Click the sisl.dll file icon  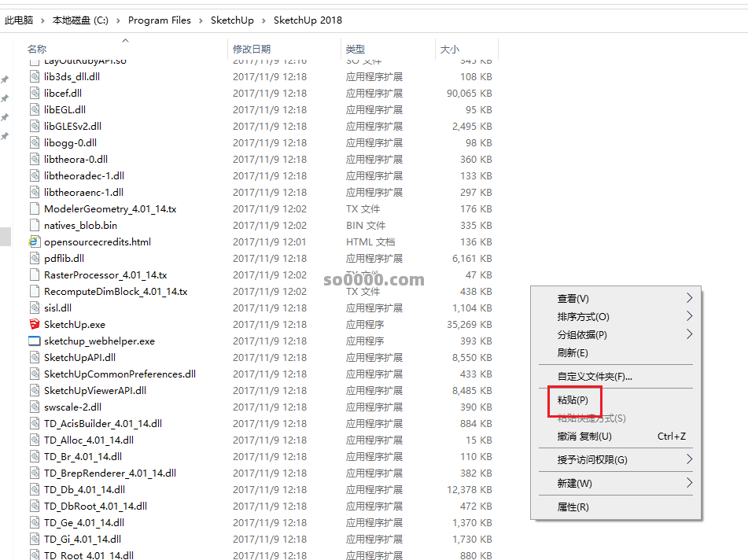coord(35,308)
